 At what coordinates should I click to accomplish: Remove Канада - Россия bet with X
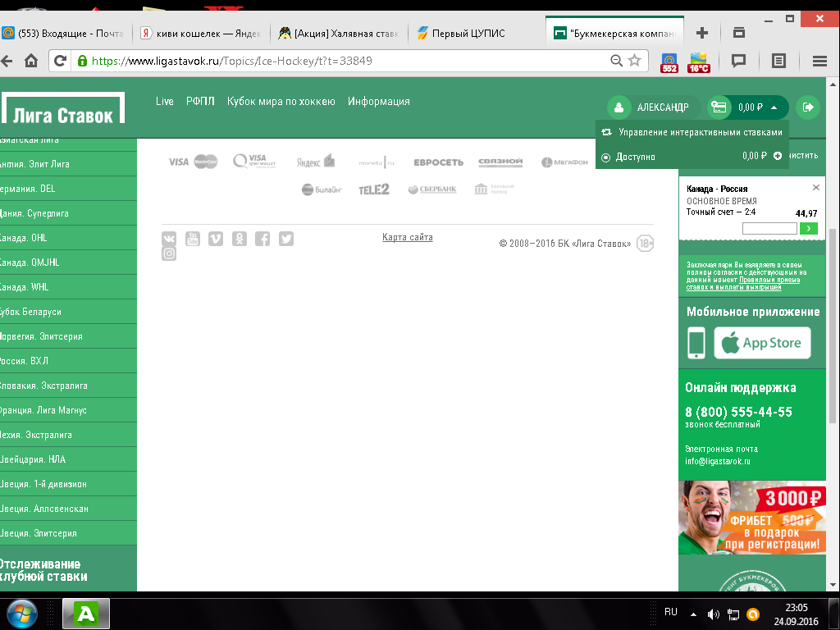816,188
